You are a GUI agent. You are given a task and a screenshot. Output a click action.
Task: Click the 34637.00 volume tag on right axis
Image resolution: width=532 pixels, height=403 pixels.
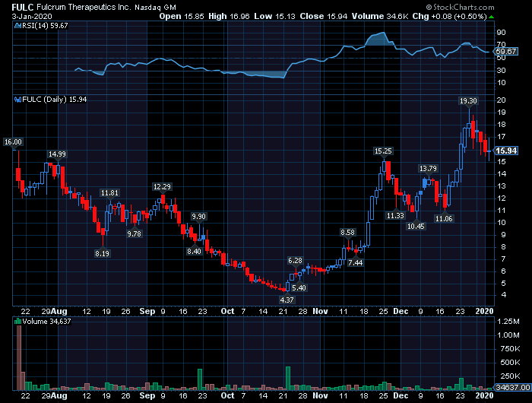tap(512, 387)
